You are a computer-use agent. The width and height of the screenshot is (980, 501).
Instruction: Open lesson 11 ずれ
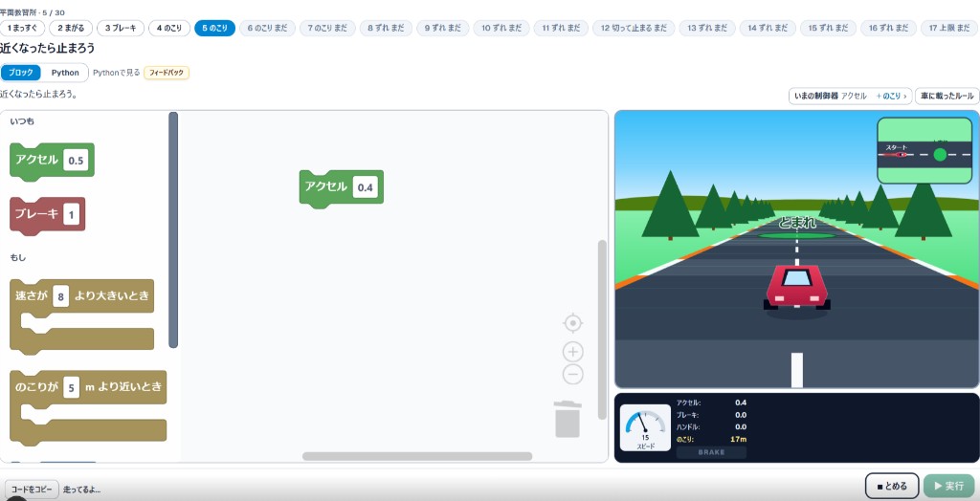(x=561, y=28)
